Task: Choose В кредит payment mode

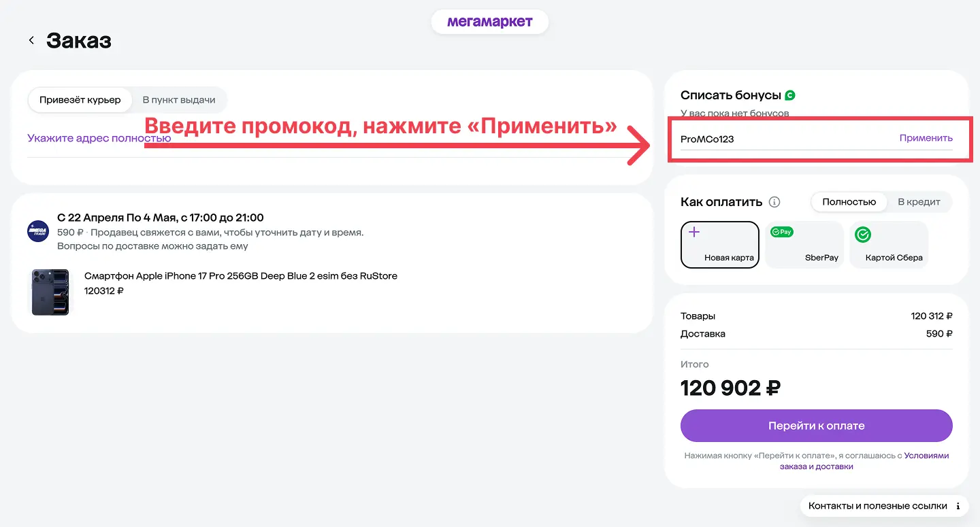Action: [x=919, y=202]
